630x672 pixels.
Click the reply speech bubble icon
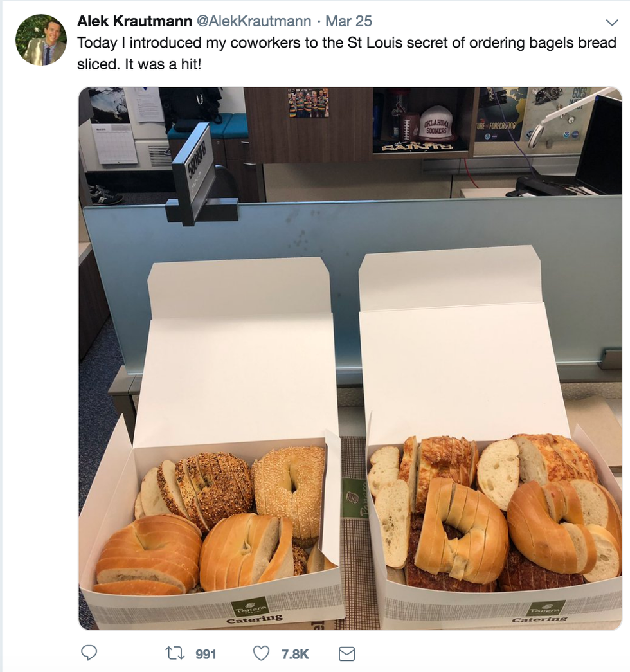[89, 653]
